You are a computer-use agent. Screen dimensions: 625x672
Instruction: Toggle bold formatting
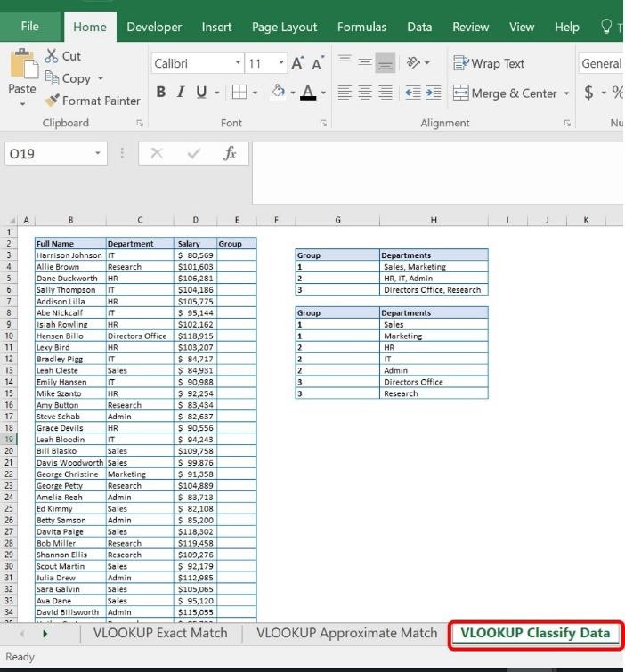click(161, 93)
